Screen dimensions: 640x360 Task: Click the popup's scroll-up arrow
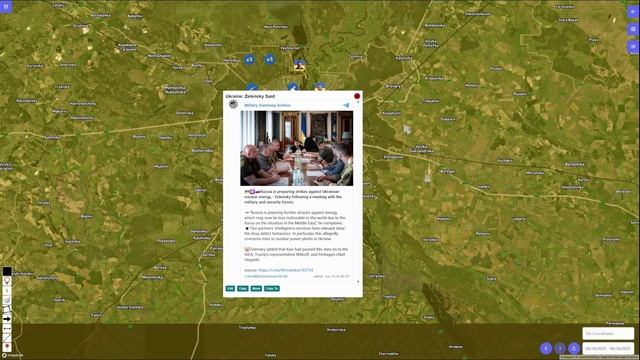(x=358, y=102)
